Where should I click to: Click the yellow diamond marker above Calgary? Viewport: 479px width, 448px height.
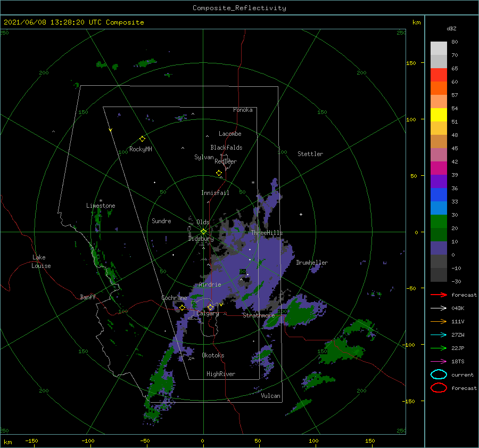tap(210, 307)
